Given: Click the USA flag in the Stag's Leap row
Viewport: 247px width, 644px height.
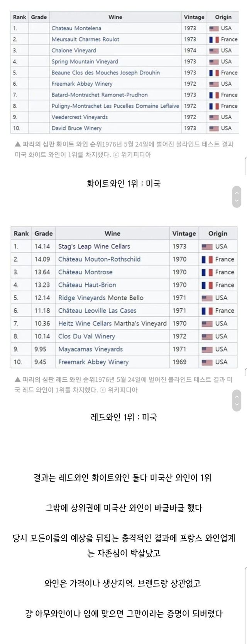Looking at the screenshot, I should [207, 247].
